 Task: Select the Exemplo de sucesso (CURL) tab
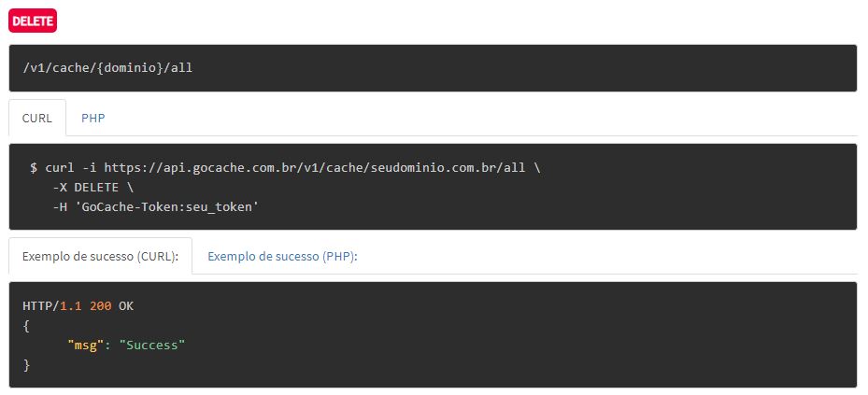[100, 256]
